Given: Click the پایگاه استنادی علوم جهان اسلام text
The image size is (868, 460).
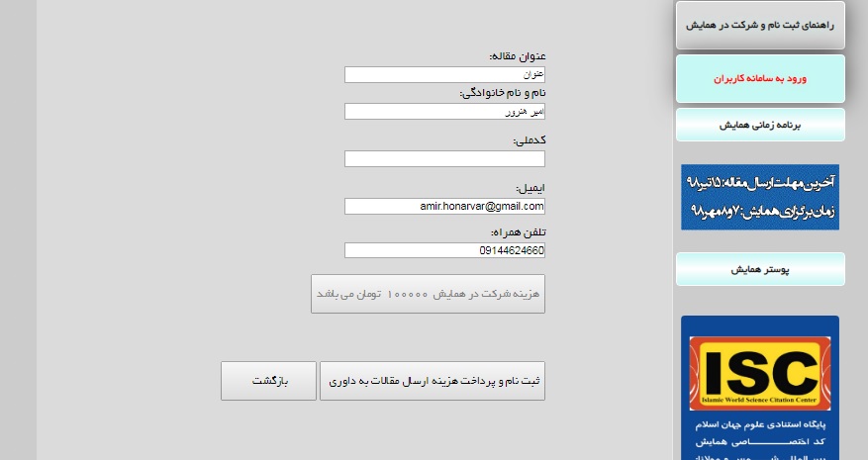Looking at the screenshot, I should [760, 424].
